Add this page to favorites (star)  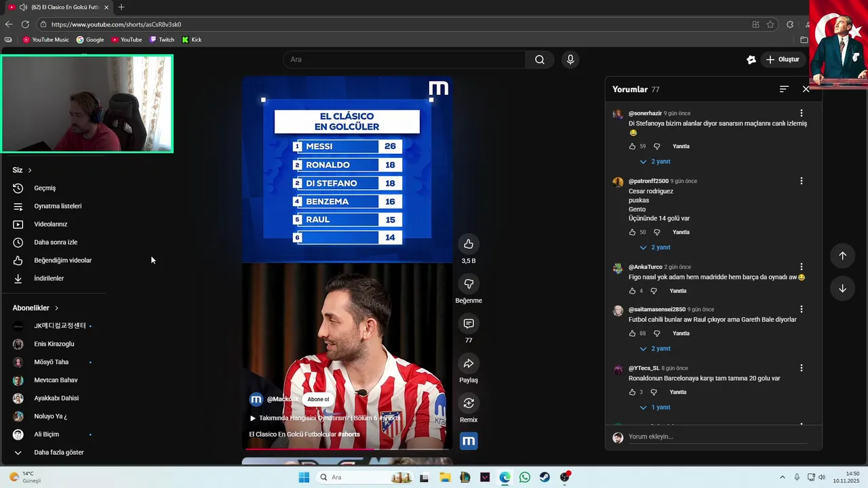[x=770, y=24]
